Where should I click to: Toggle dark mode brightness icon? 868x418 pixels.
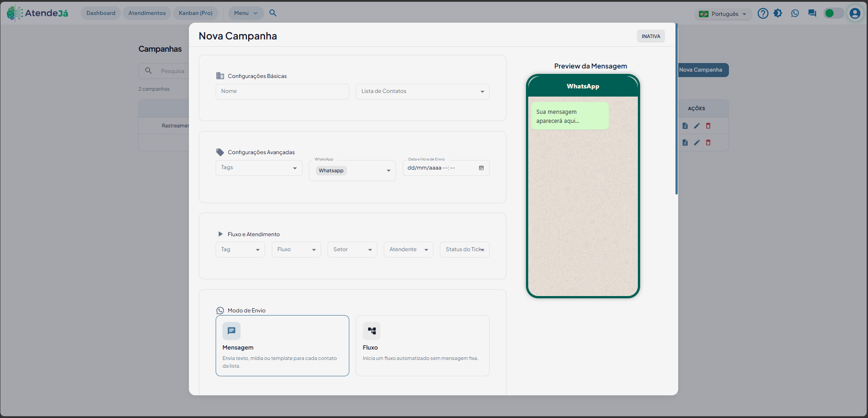tap(778, 13)
